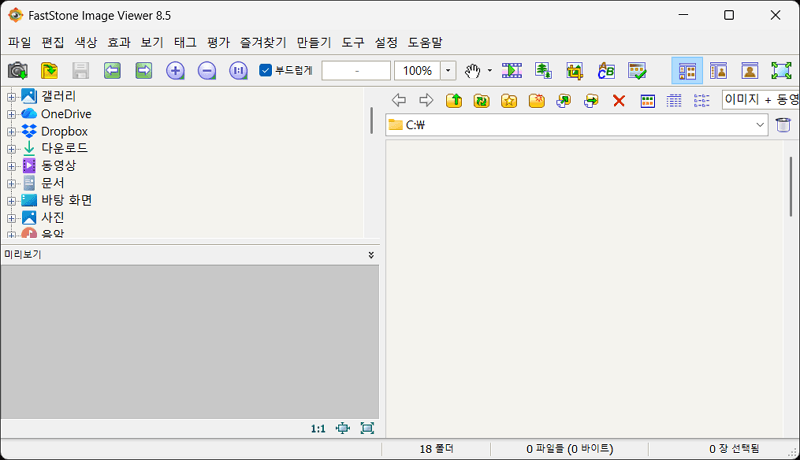Open the crop board icon
Viewport: 800px width, 460px height.
click(x=574, y=70)
